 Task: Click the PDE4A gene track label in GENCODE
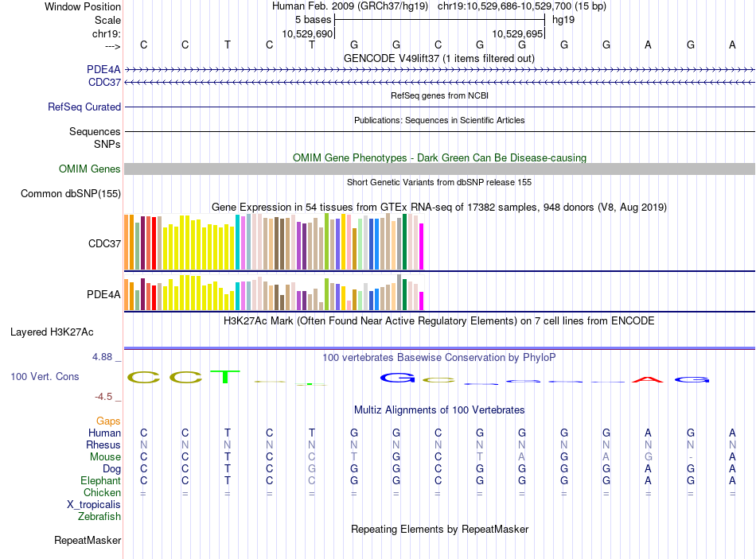(103, 69)
